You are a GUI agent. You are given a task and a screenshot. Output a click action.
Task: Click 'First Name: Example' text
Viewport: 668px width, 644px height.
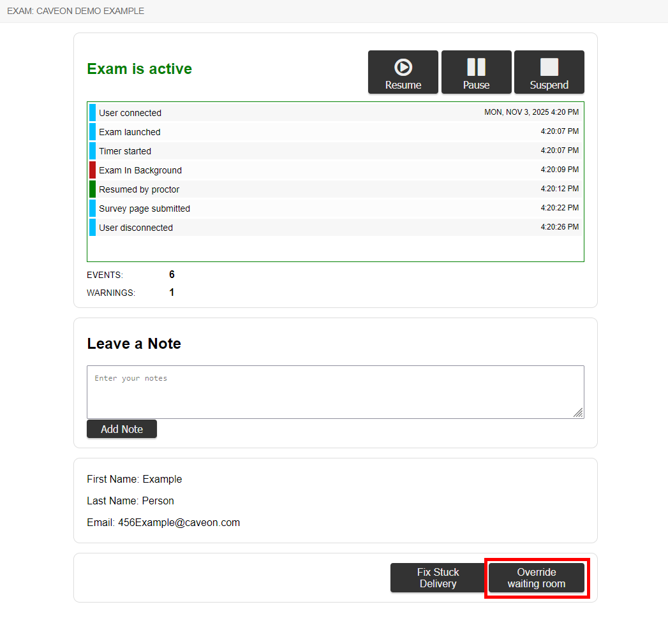(x=134, y=479)
